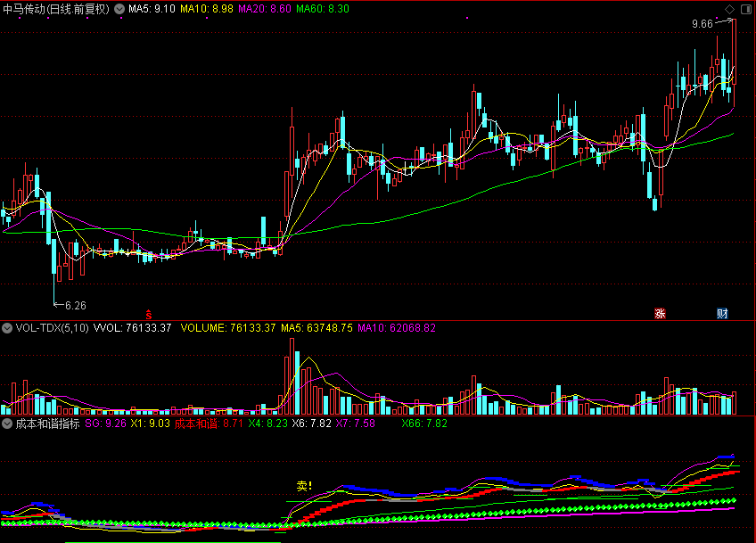
Task: Click the red 涨 marker icon
Action: [x=661, y=314]
